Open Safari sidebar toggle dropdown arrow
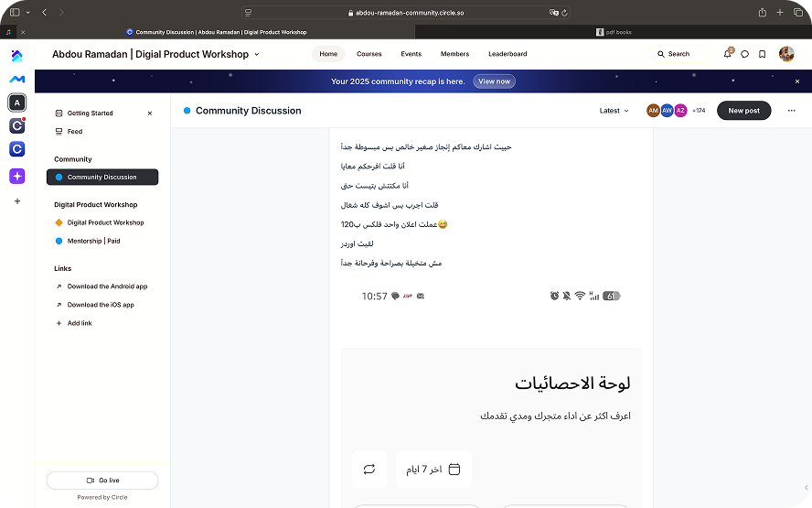Viewport: 812px width, 508px height. (x=27, y=13)
